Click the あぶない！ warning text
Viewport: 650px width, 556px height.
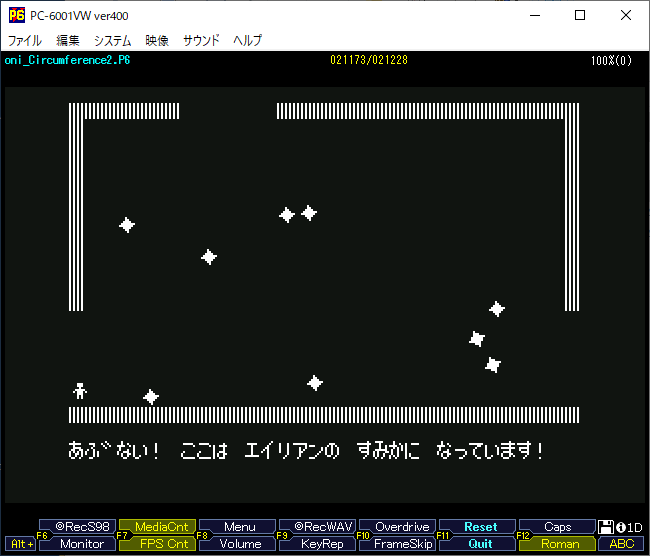[x=114, y=450]
